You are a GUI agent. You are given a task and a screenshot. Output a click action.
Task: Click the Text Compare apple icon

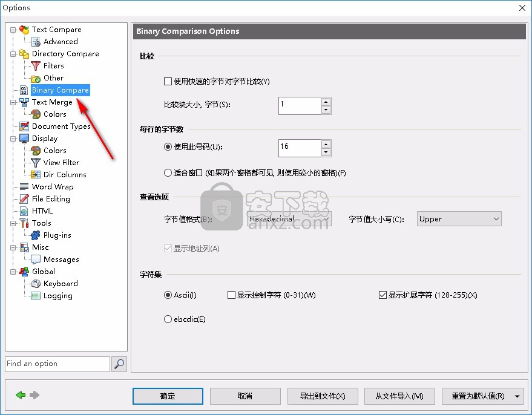tap(24, 30)
